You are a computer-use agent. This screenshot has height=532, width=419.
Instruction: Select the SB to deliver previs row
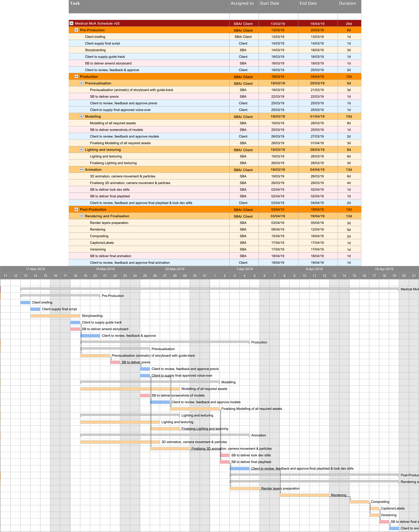(x=215, y=96)
